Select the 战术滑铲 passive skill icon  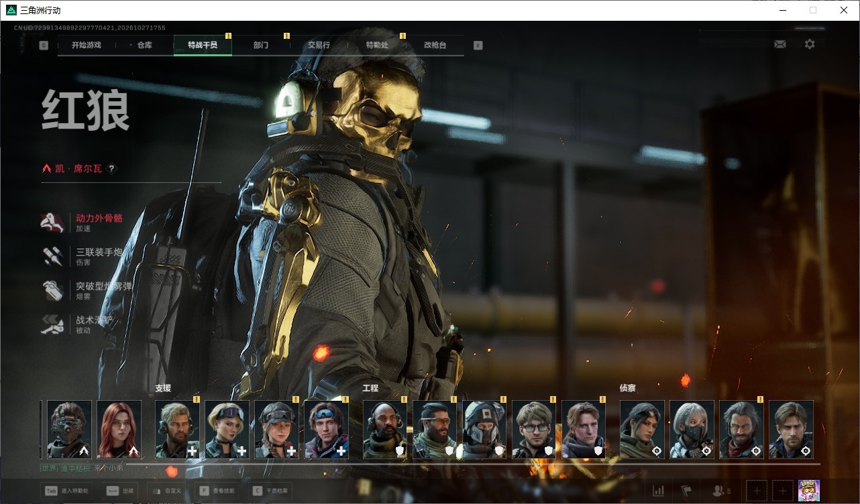[53, 324]
